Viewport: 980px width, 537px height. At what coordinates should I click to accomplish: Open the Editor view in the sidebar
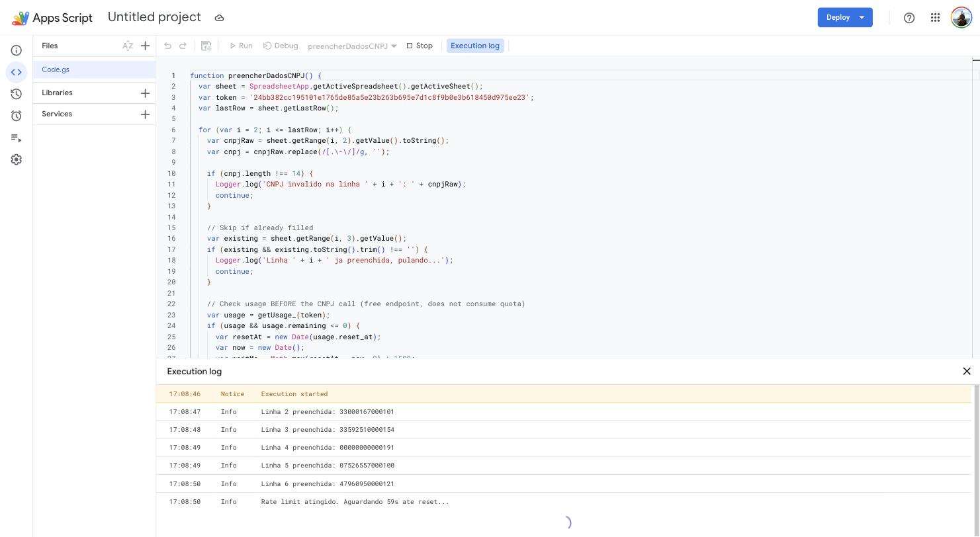point(17,72)
